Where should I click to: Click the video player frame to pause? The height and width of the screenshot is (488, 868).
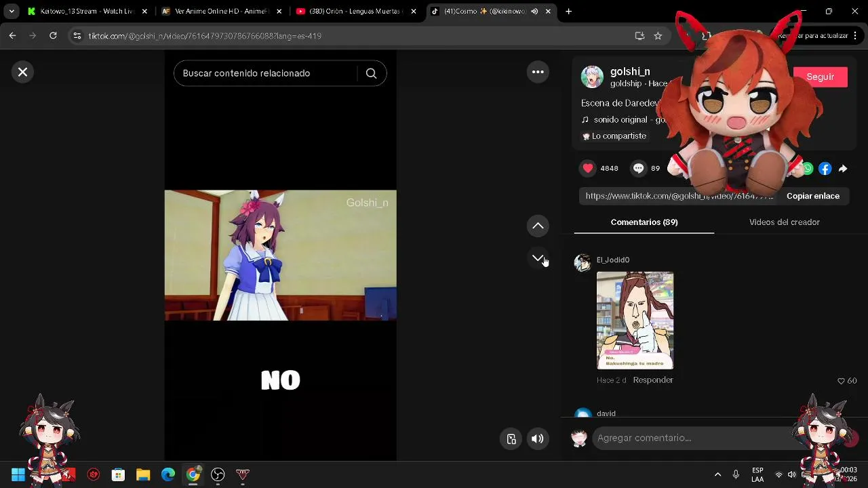(x=280, y=255)
